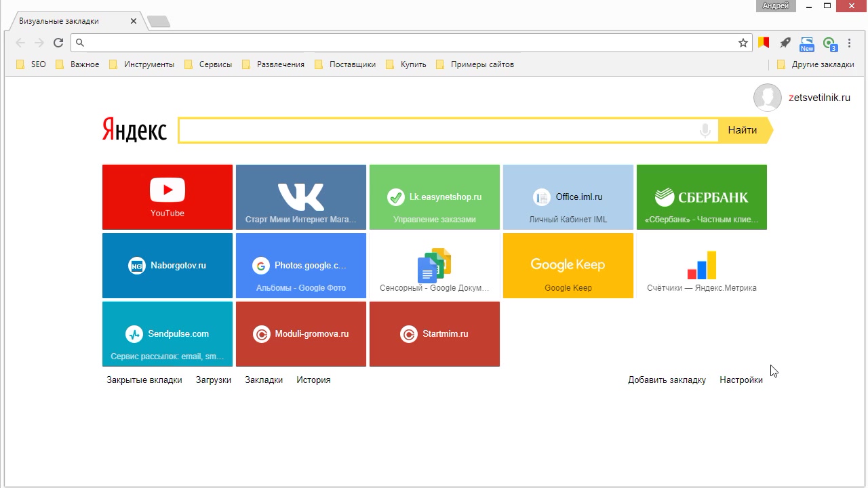Open the Sendpulse.com tile

click(167, 334)
